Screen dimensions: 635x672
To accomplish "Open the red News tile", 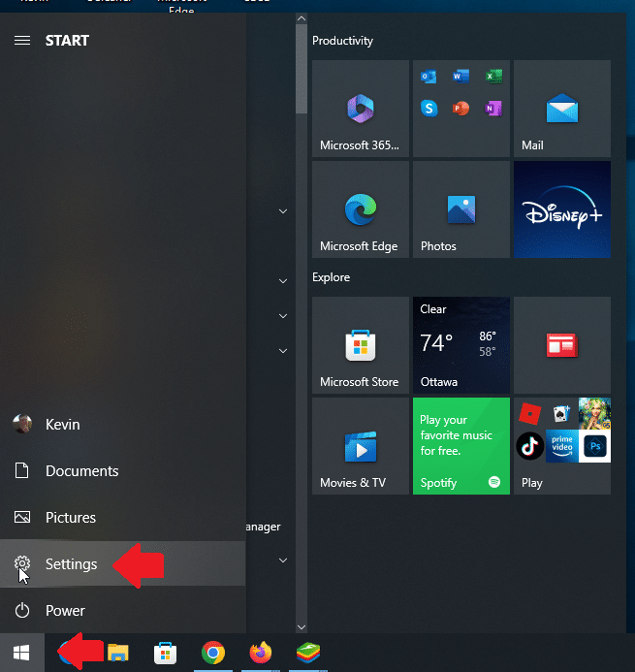I will coord(562,345).
